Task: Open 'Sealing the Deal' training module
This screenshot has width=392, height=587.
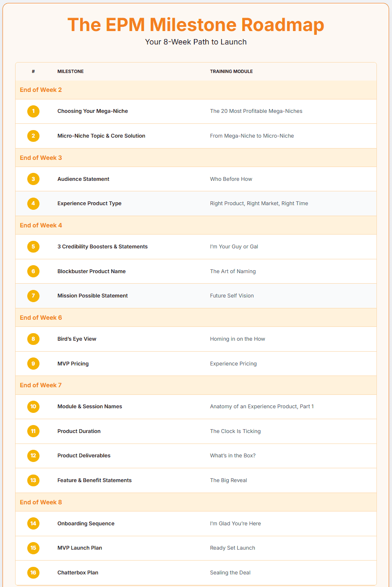Action: pos(230,573)
